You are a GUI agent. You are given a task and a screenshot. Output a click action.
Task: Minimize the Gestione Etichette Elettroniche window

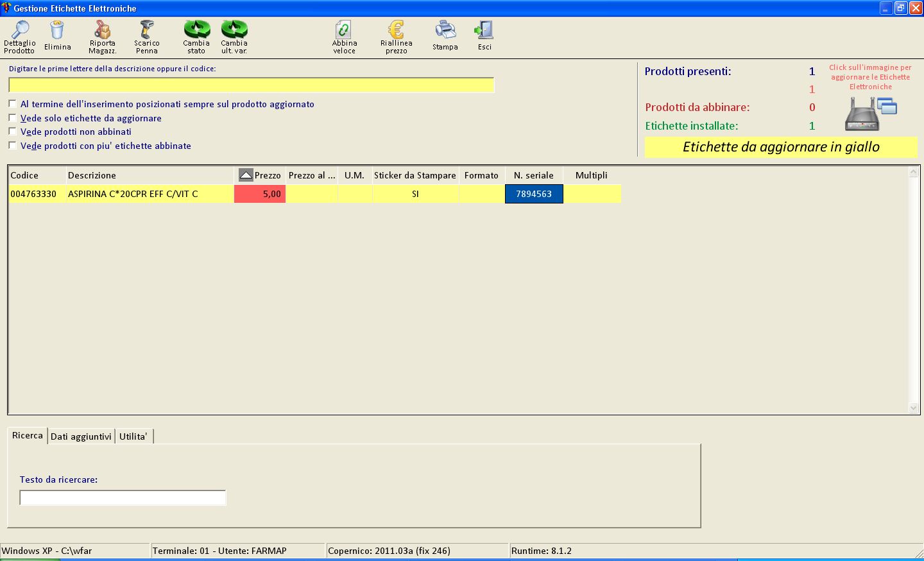click(886, 8)
